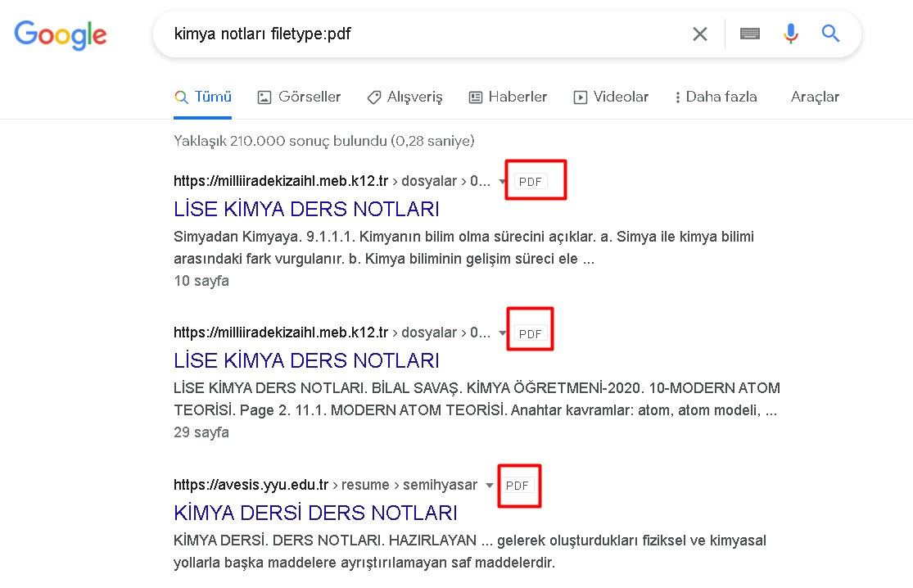Screen dimensions: 913x588
Task: Expand dropdown arrow next to first result URL
Action: (502, 182)
